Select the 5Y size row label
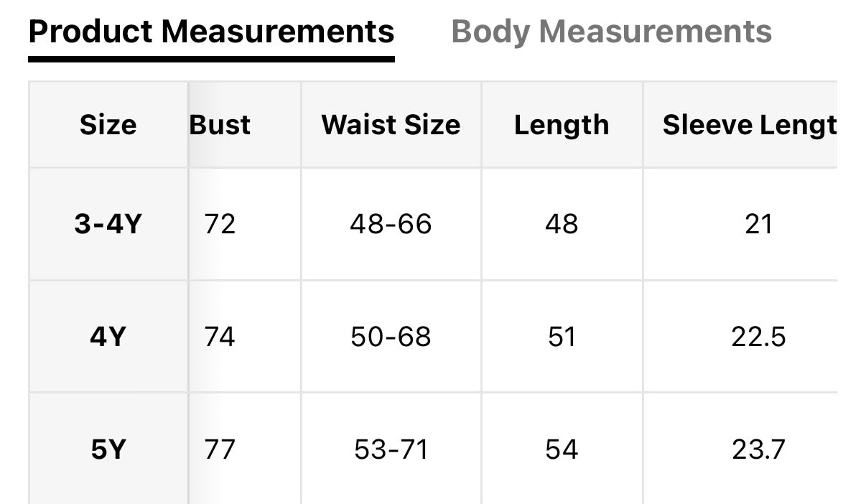This screenshot has width=866, height=504. click(108, 449)
